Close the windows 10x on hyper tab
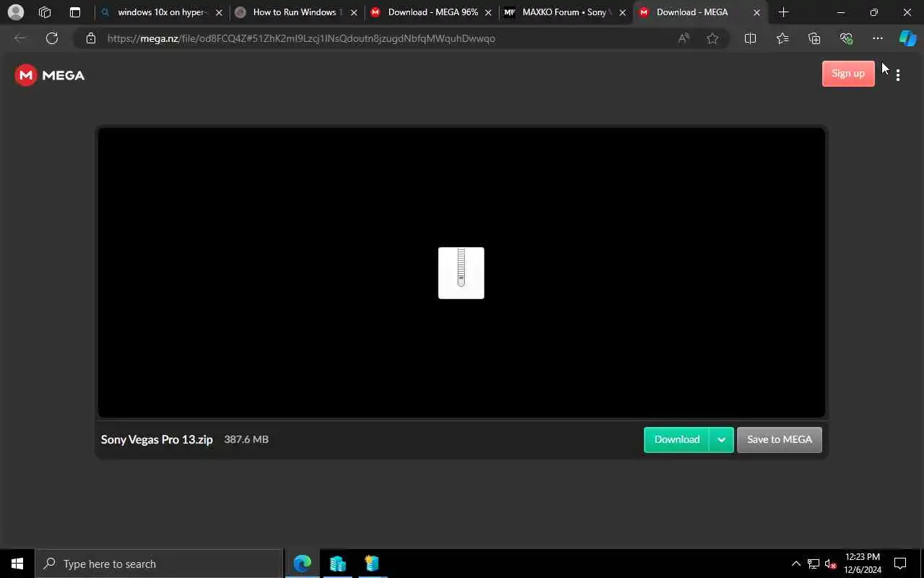The image size is (924, 578). point(219,12)
